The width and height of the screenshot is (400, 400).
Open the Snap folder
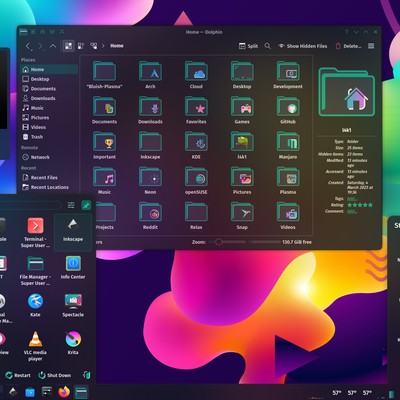click(x=242, y=216)
